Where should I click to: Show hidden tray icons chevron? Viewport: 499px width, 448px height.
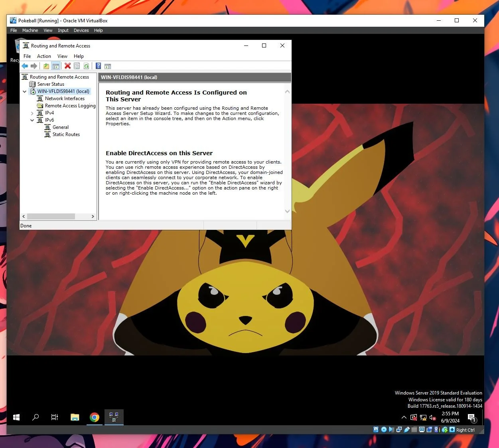tap(404, 418)
